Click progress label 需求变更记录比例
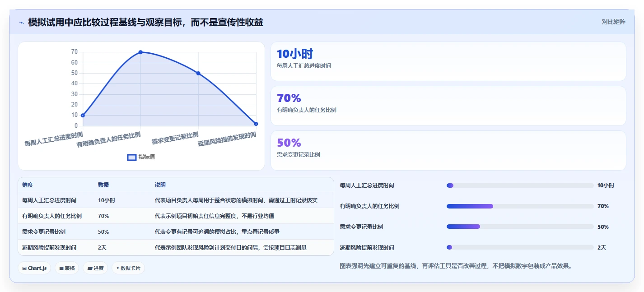644x292 pixels. pos(361,227)
